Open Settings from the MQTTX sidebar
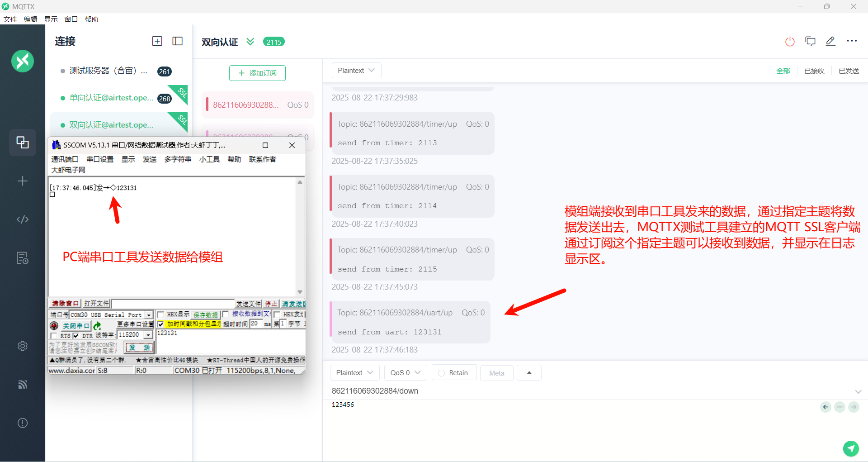This screenshot has height=462, width=868. tap(23, 346)
